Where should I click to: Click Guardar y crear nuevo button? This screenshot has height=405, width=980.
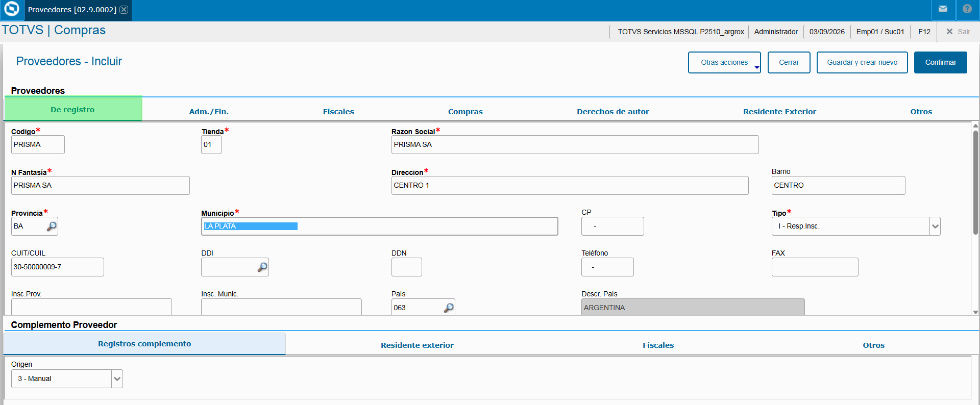[862, 62]
